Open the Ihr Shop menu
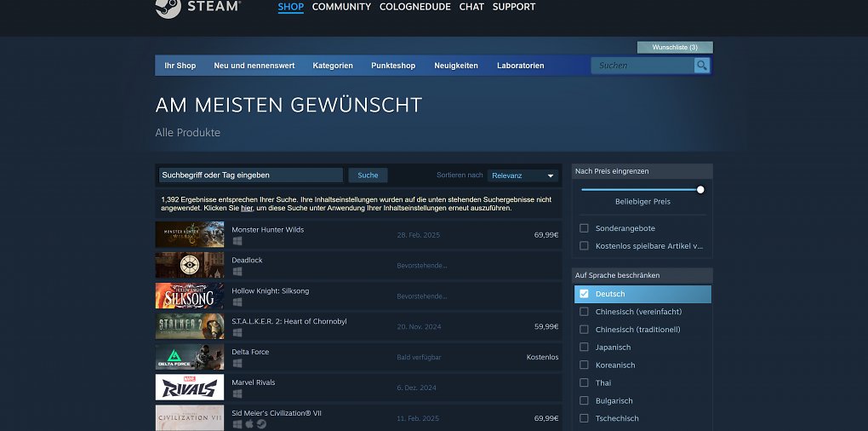This screenshot has height=431, width=868. pyautogui.click(x=180, y=66)
